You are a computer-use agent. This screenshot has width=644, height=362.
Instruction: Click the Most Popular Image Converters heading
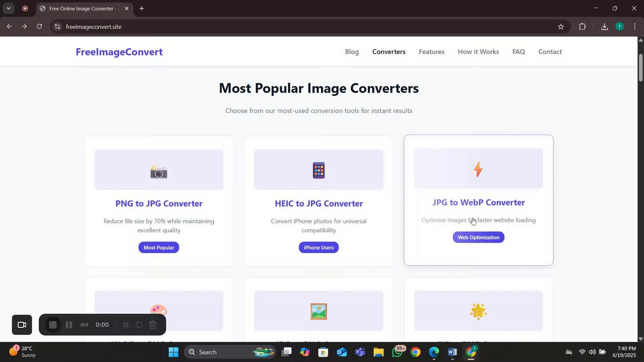click(x=318, y=88)
